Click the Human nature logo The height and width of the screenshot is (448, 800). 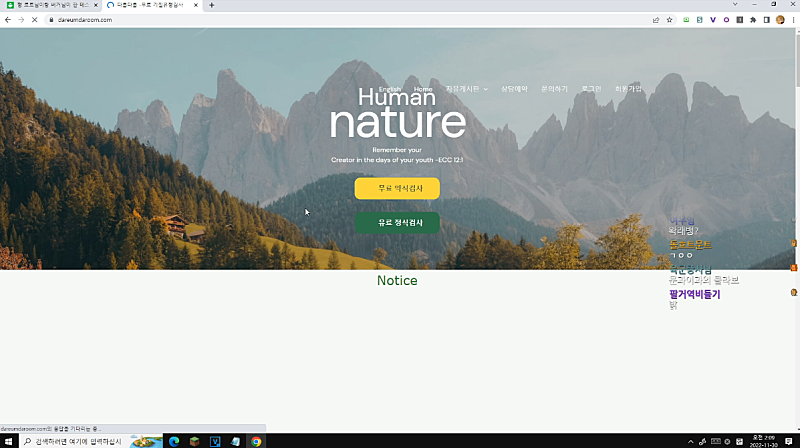click(397, 113)
